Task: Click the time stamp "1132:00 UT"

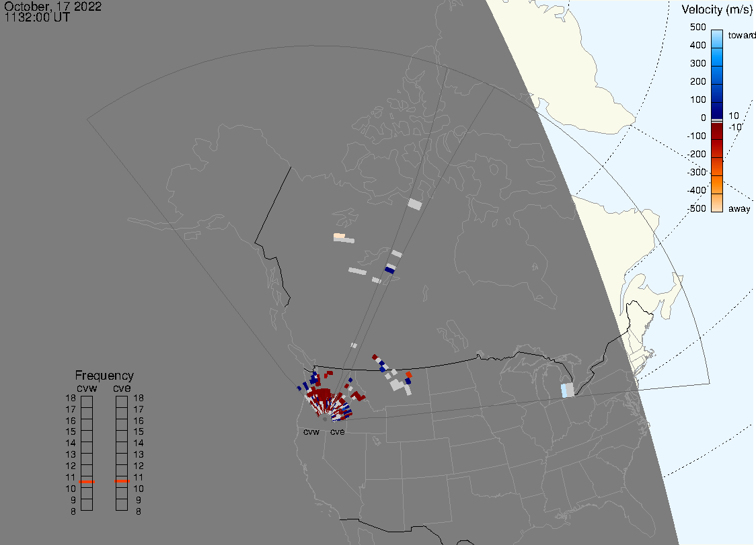Action: [x=37, y=17]
